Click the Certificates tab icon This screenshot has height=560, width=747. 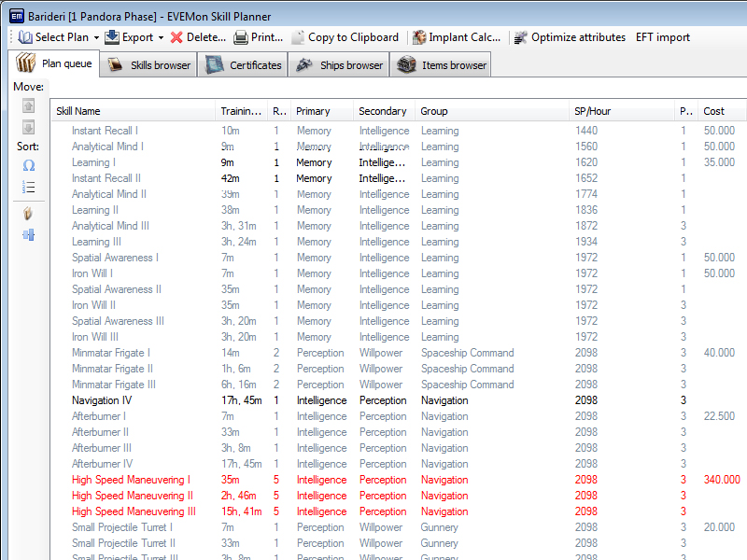215,64
